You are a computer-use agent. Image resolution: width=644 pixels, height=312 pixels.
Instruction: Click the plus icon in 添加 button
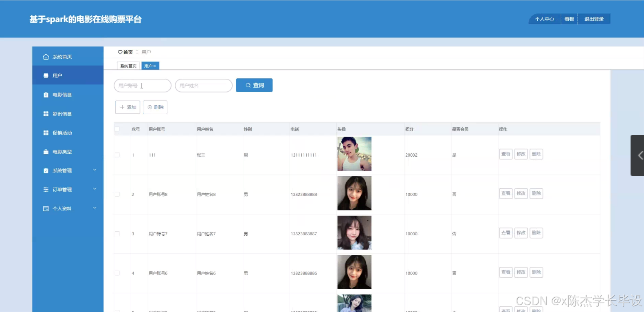[x=122, y=107]
